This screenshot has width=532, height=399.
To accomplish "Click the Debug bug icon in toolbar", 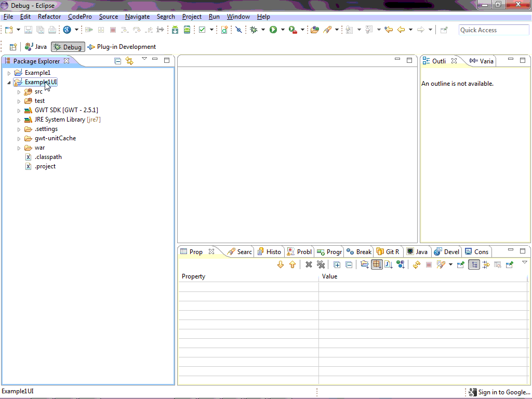I will click(x=254, y=30).
